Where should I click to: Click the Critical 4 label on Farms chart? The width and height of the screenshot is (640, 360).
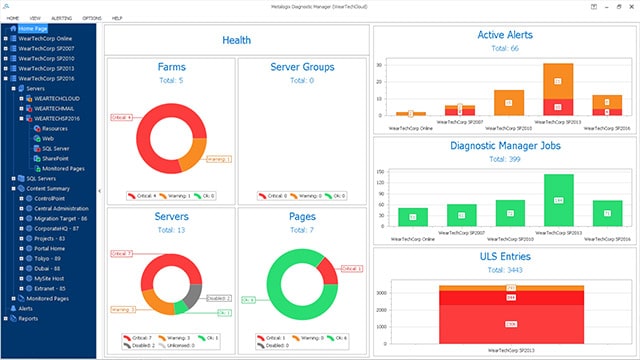click(122, 118)
